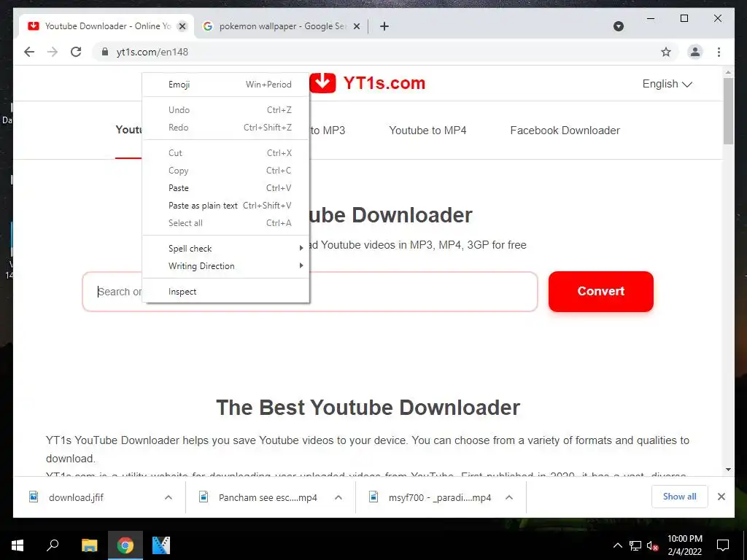747x560 pixels.
Task: Expand options for download.jfif
Action: coord(169,497)
